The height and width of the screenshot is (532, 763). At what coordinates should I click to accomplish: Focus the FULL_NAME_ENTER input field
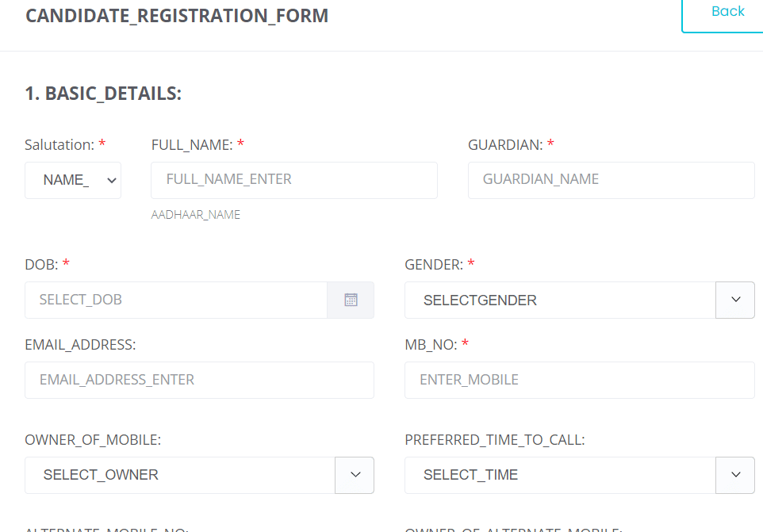[293, 180]
